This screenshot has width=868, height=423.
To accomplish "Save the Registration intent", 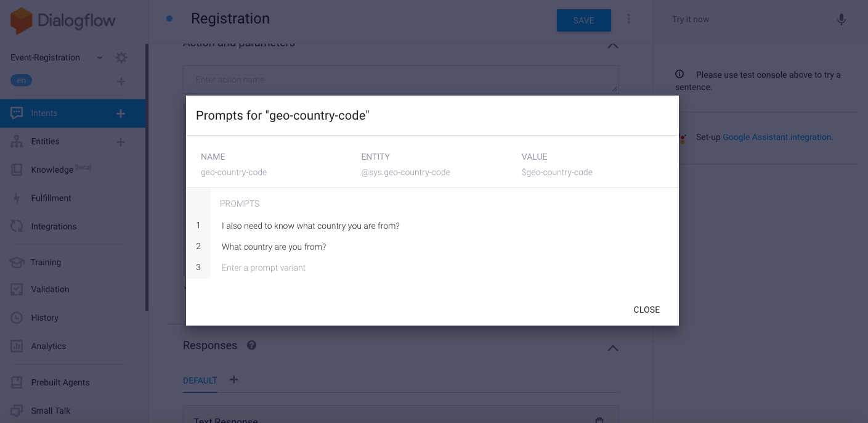I will click(x=583, y=20).
